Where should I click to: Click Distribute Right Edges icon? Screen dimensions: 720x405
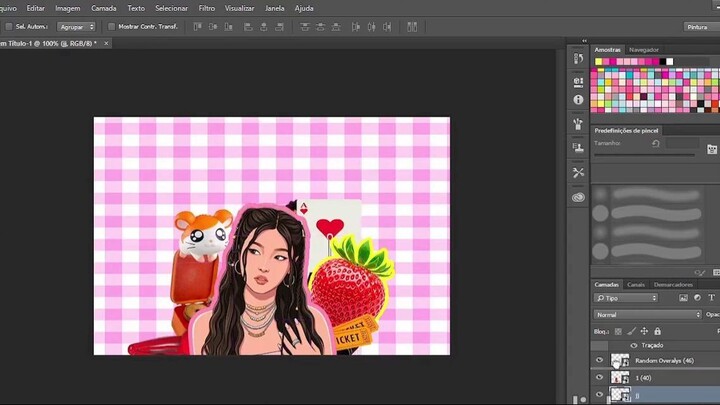pyautogui.click(x=387, y=27)
